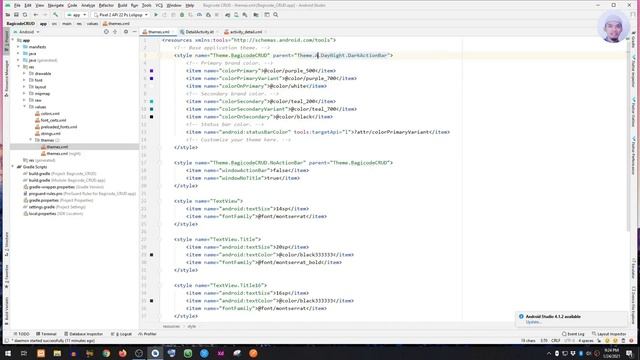Click the Layout Inspector toolbar icon

(x=267, y=15)
